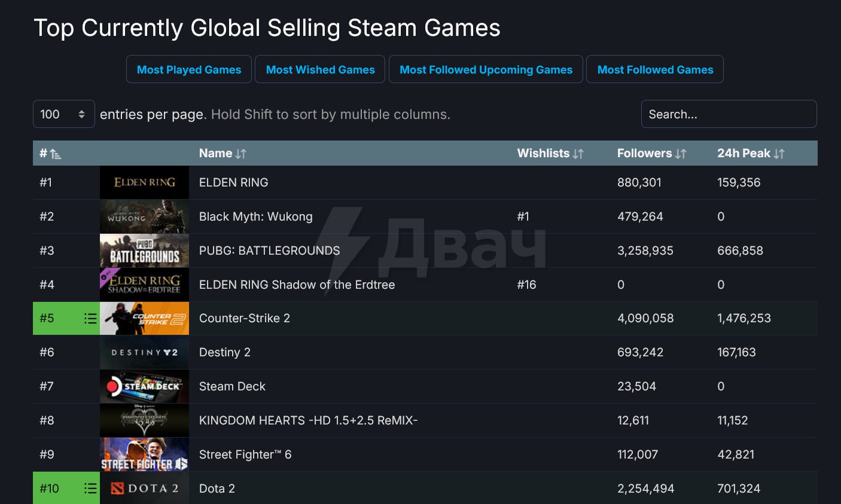The image size is (841, 504).
Task: Select PUBG followers value 3,258,935
Action: pos(645,251)
